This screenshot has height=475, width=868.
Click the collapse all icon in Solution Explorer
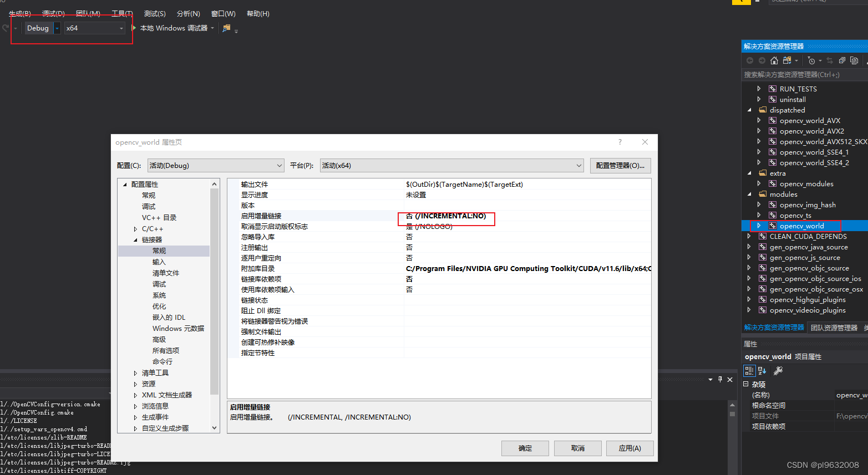(x=842, y=60)
